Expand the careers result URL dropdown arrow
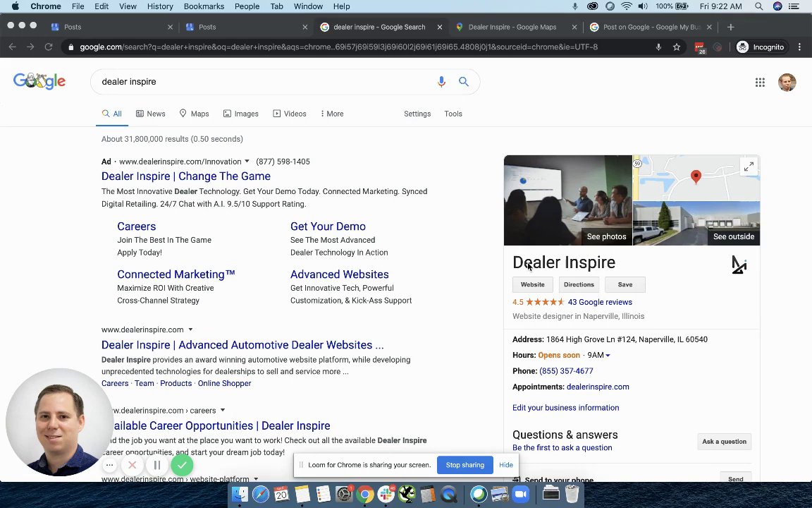 point(223,410)
